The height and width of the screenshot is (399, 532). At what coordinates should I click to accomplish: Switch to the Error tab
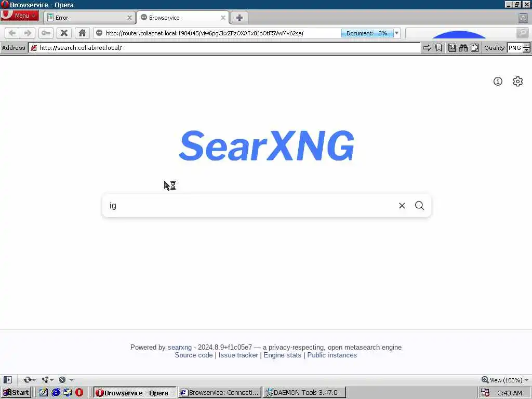90,18
